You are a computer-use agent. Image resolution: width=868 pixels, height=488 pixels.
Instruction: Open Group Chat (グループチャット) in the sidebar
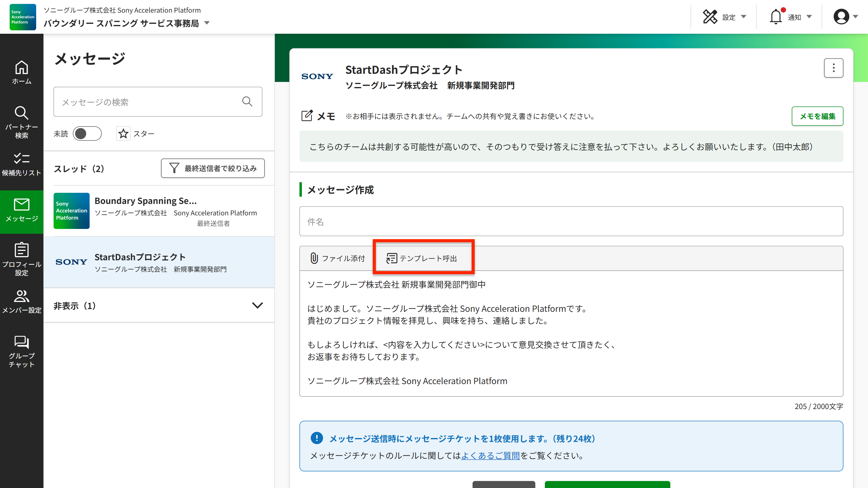coord(22,351)
